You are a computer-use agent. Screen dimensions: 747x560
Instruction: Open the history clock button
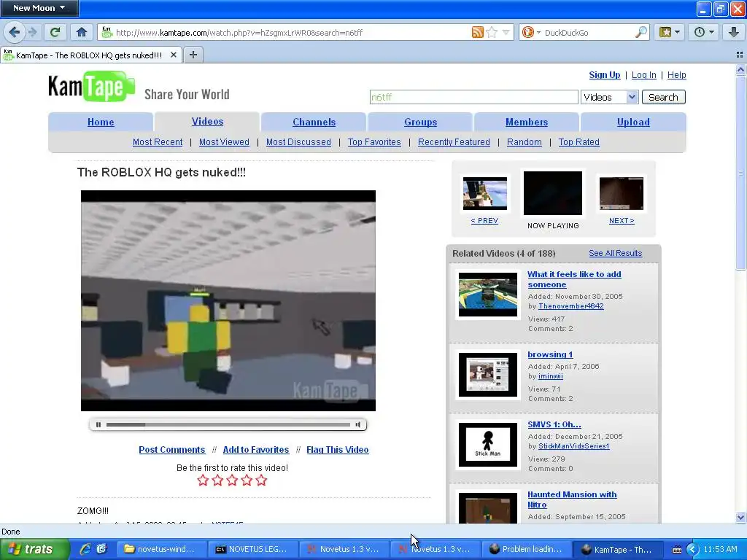click(x=704, y=32)
